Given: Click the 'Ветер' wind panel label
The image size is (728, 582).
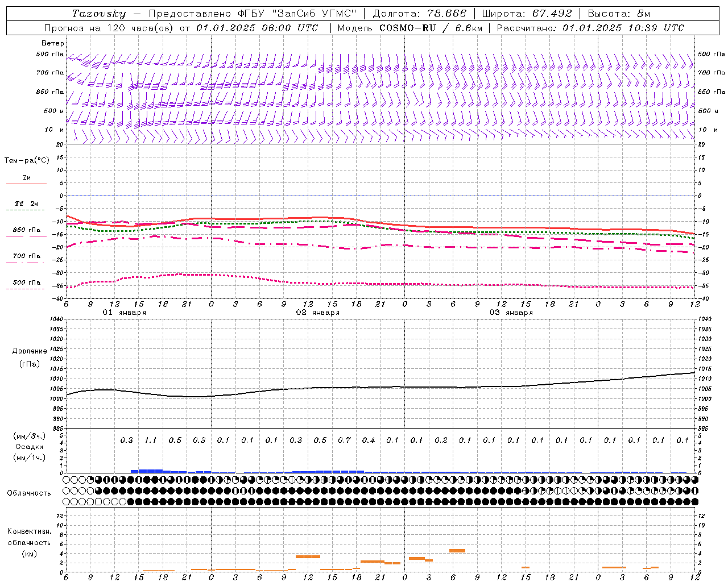Looking at the screenshot, I should [53, 43].
